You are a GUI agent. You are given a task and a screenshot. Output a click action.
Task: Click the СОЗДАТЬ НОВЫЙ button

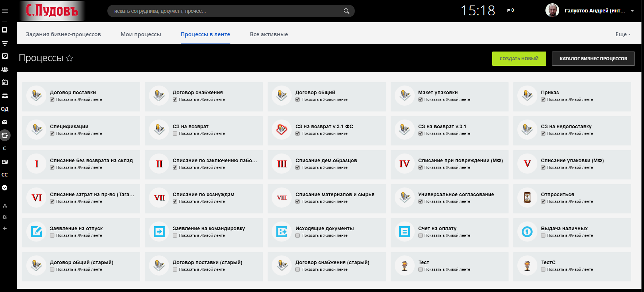click(x=519, y=58)
